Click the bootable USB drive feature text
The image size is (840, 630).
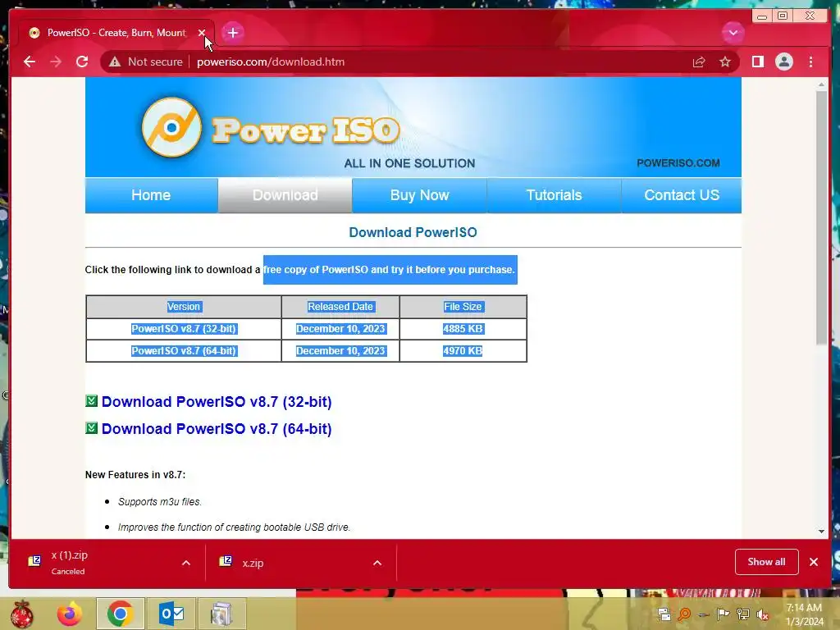click(234, 527)
